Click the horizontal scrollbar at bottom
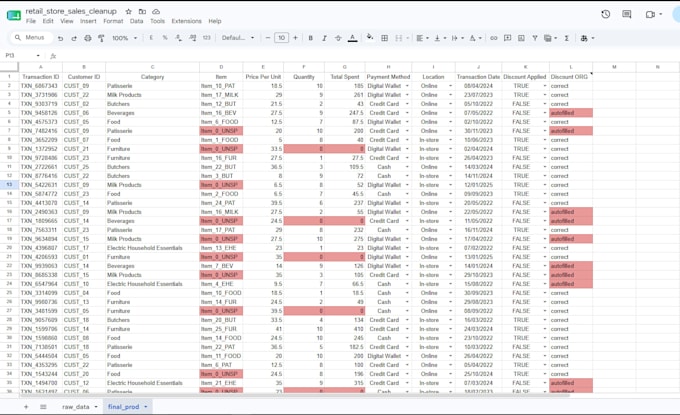This screenshot has width=680, height=415. tap(297, 395)
